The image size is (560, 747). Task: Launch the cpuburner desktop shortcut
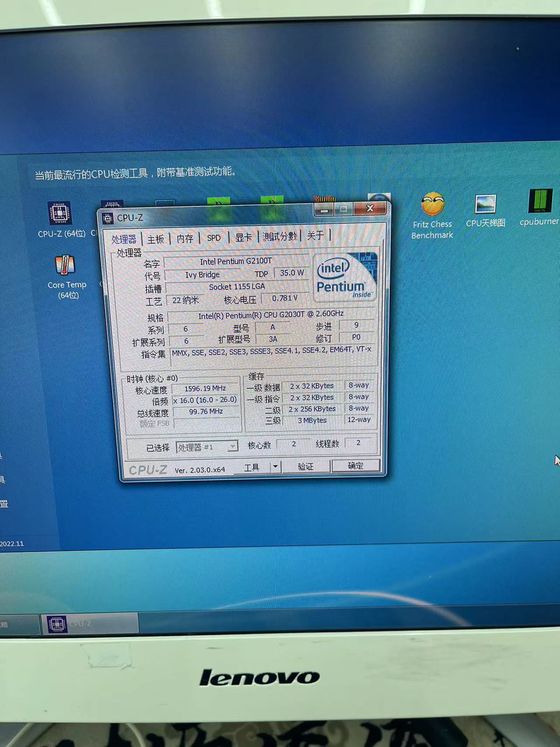coord(540,202)
